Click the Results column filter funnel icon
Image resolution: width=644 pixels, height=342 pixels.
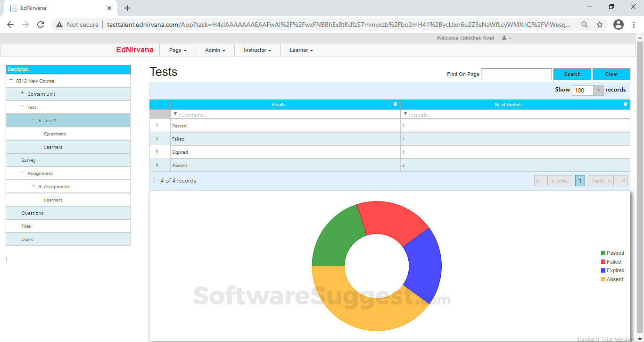click(175, 114)
